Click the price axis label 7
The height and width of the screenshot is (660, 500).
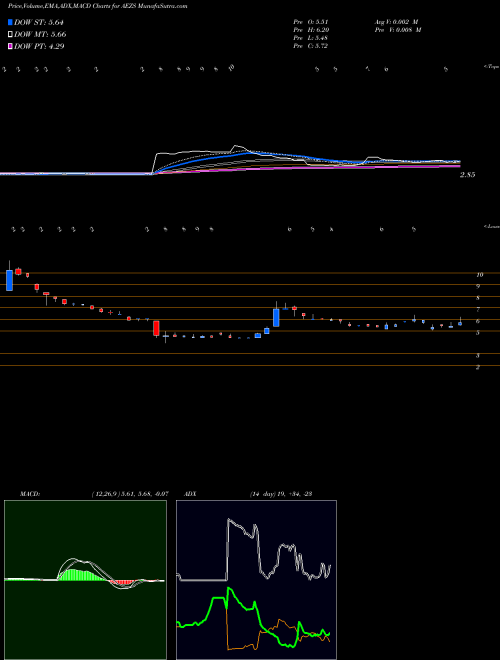pyautogui.click(x=478, y=309)
